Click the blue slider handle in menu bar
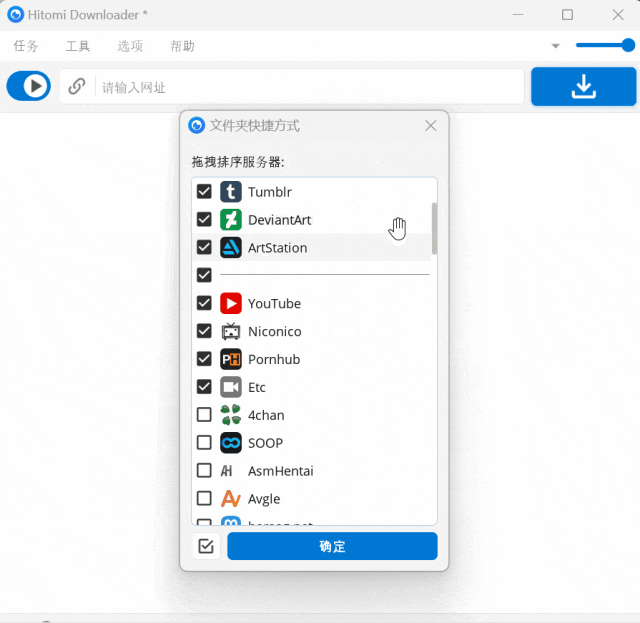Image resolution: width=640 pixels, height=623 pixels. 628,45
